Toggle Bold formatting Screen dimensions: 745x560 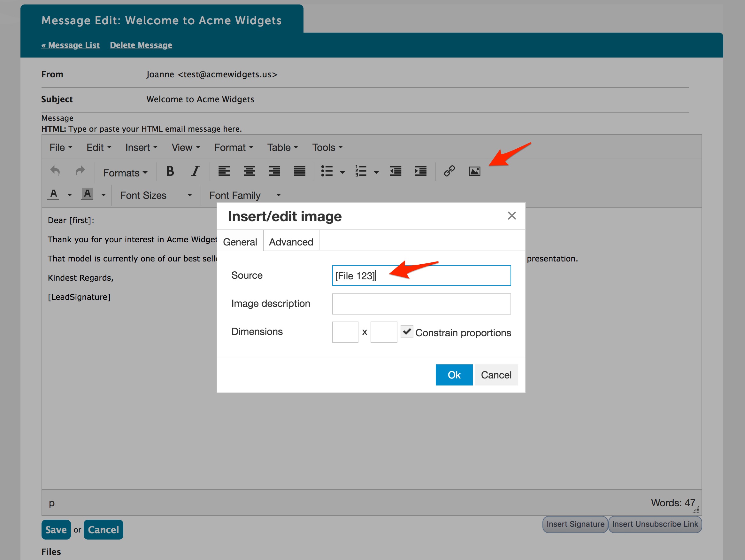(170, 171)
